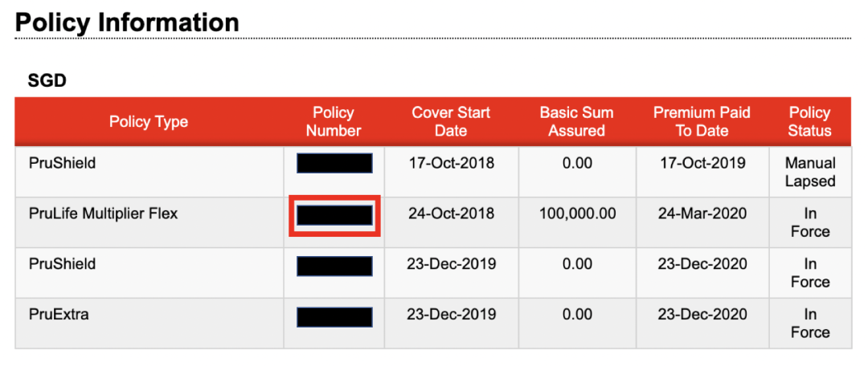Viewport: 868px width, 366px height.
Task: Click the Policy Number column header
Action: 334,122
